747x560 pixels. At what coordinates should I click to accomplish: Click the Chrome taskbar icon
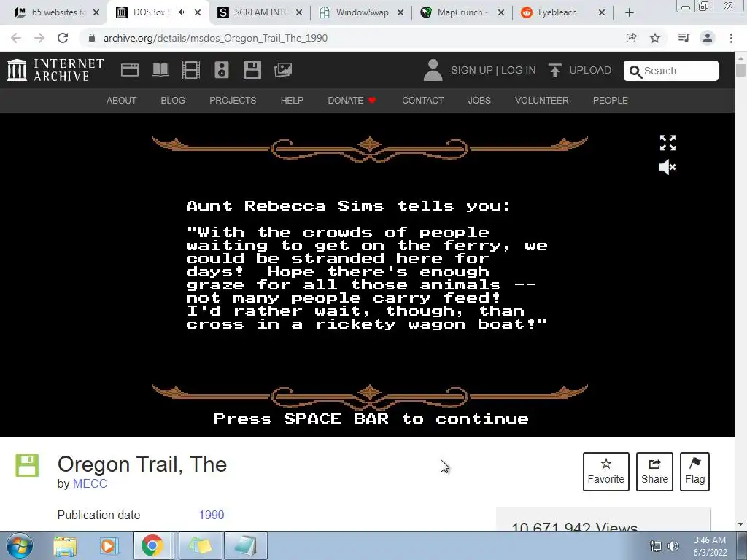[x=152, y=545]
